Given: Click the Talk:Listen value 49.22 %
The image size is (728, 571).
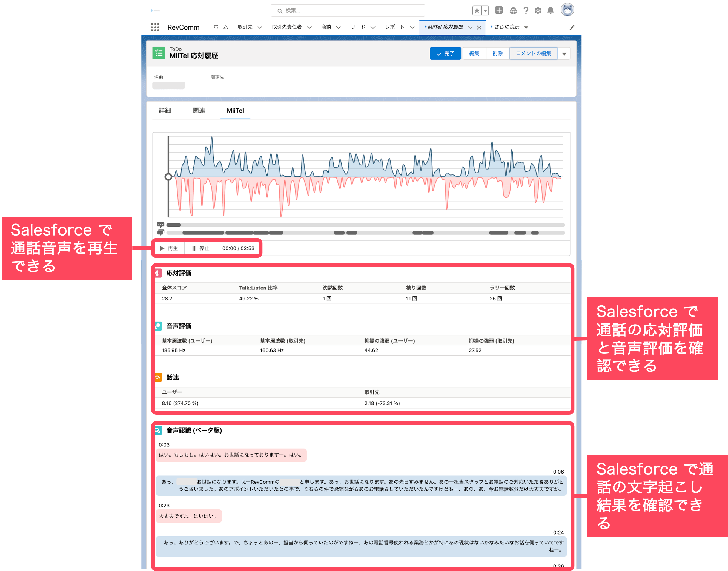Looking at the screenshot, I should 249,299.
